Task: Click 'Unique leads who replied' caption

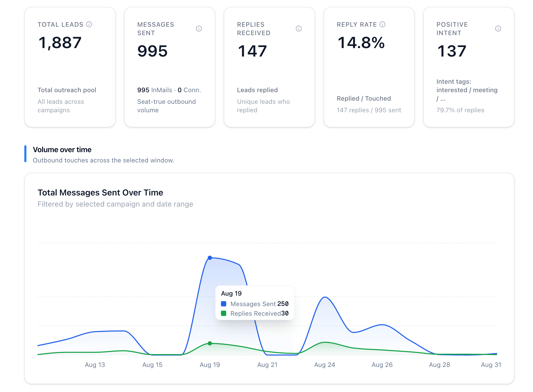Action: (x=263, y=106)
